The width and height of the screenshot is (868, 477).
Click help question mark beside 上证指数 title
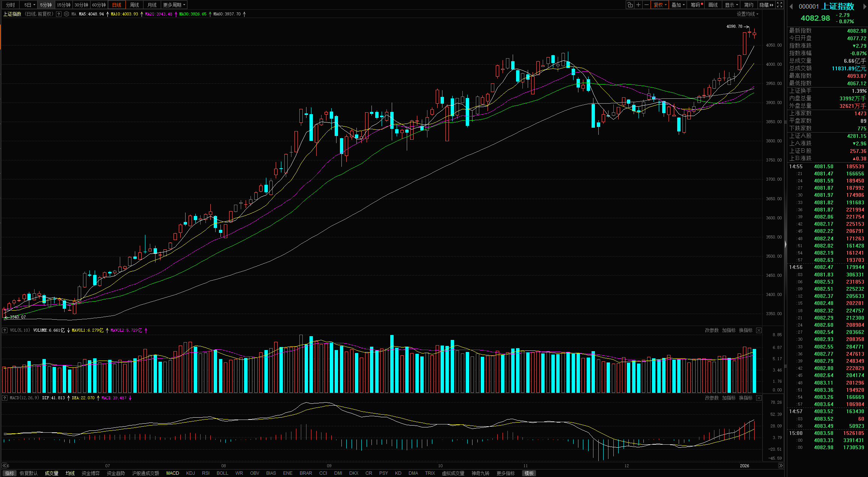click(x=59, y=14)
